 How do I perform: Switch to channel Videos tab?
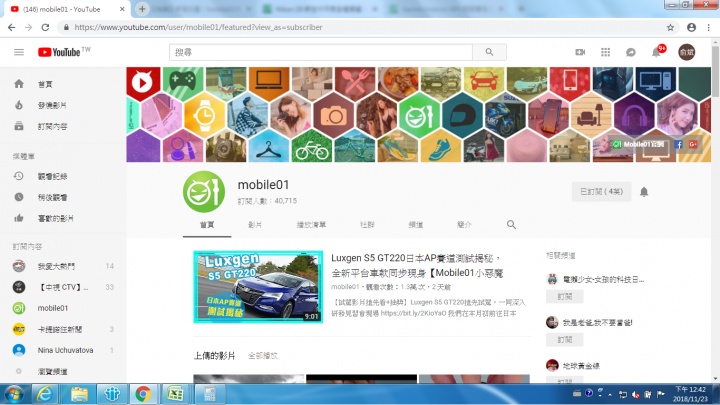click(255, 225)
